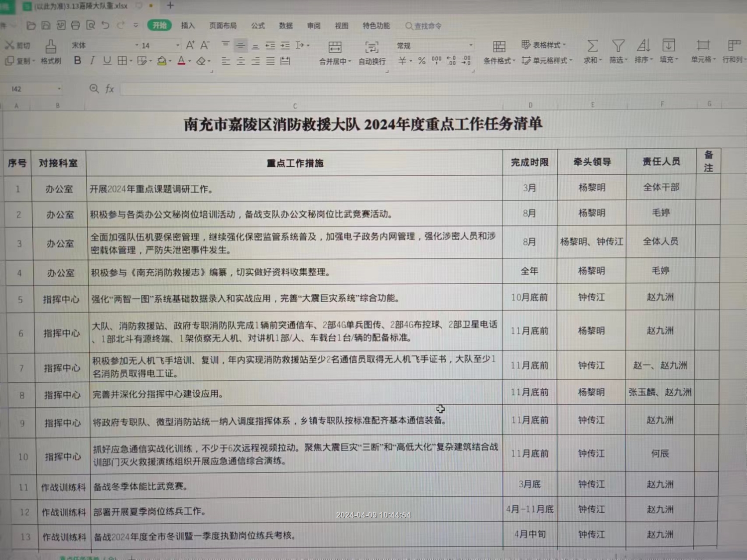Align text to top of cell
The height and width of the screenshot is (560, 747).
(x=226, y=45)
